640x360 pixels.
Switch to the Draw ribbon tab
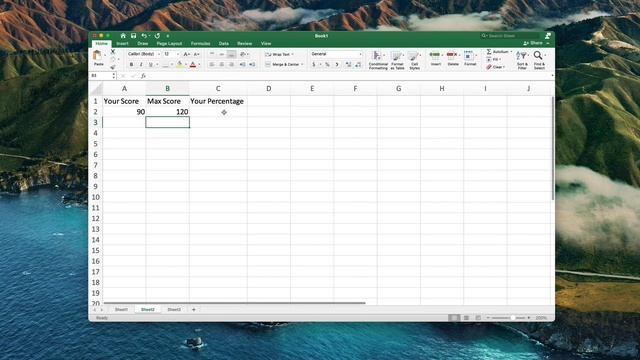tap(142, 44)
